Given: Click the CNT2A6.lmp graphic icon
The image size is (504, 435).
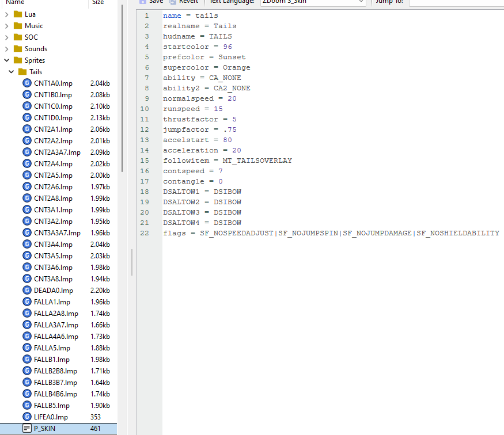Looking at the screenshot, I should (x=27, y=187).
